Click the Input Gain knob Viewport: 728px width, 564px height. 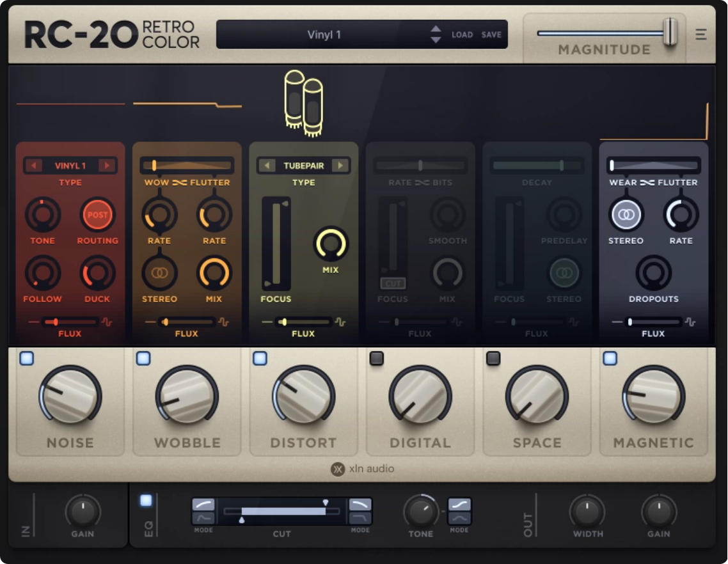click(x=83, y=512)
